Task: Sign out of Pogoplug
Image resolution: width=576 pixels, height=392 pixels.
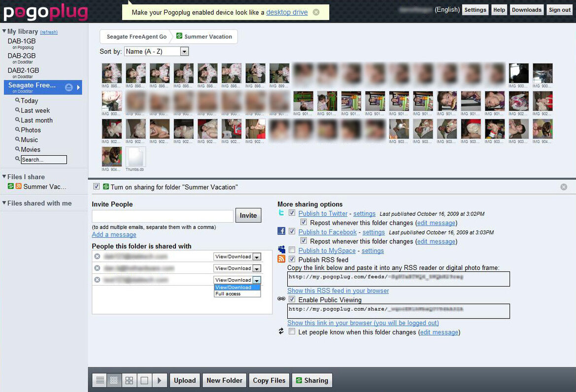Action: coord(559,10)
